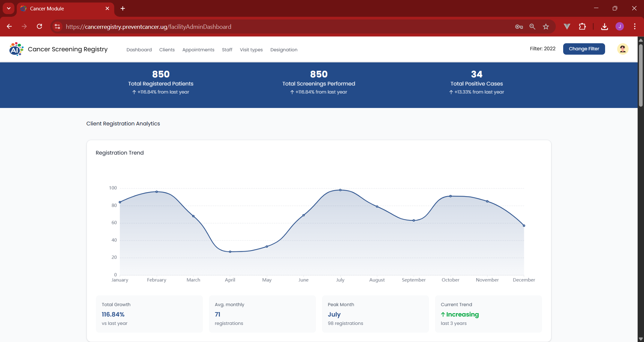Reload the page with the refresh icon
The height and width of the screenshot is (342, 644).
point(40,26)
